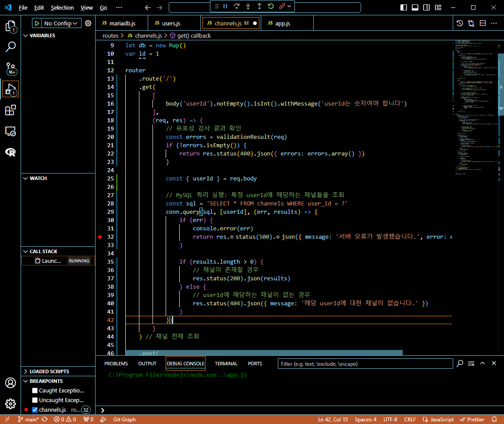The height and width of the screenshot is (424, 504).
Task: Open the R extension view icon
Action: click(11, 152)
